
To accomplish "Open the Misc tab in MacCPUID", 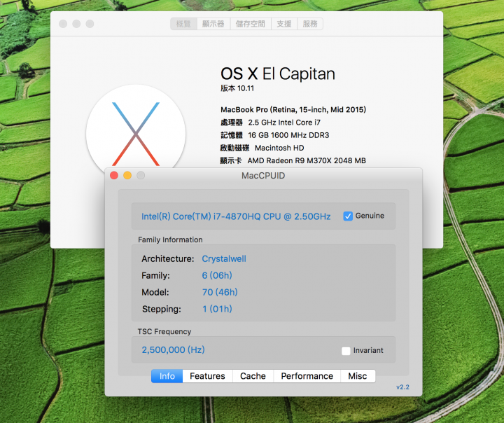I will 358,376.
